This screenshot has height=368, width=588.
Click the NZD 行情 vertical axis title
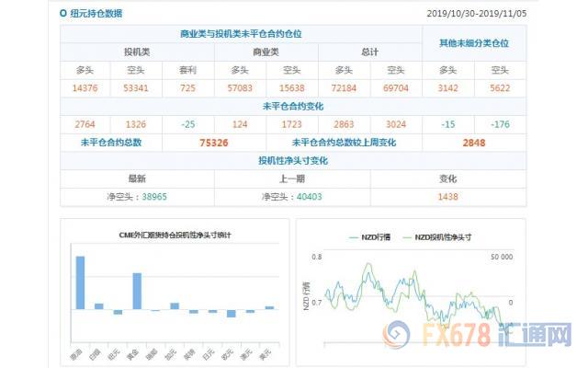pyautogui.click(x=306, y=296)
